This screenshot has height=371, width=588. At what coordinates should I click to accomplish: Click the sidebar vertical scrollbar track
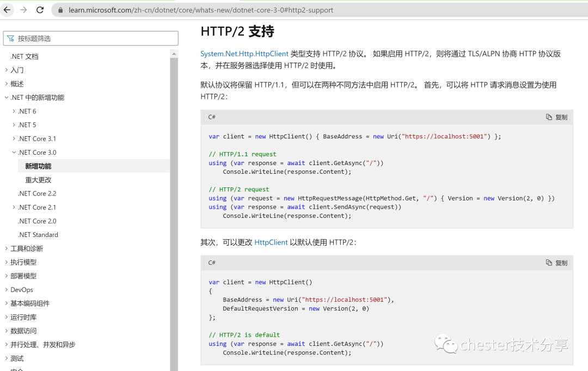[174, 214]
